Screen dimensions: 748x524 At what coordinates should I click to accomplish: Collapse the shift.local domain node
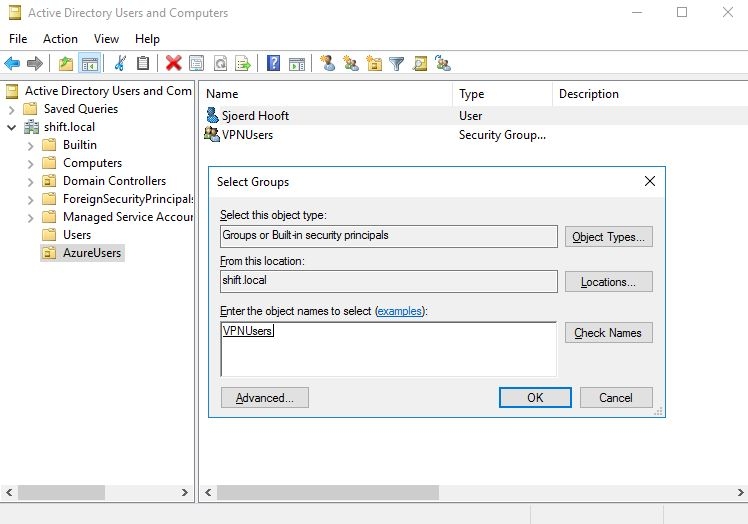(12, 127)
